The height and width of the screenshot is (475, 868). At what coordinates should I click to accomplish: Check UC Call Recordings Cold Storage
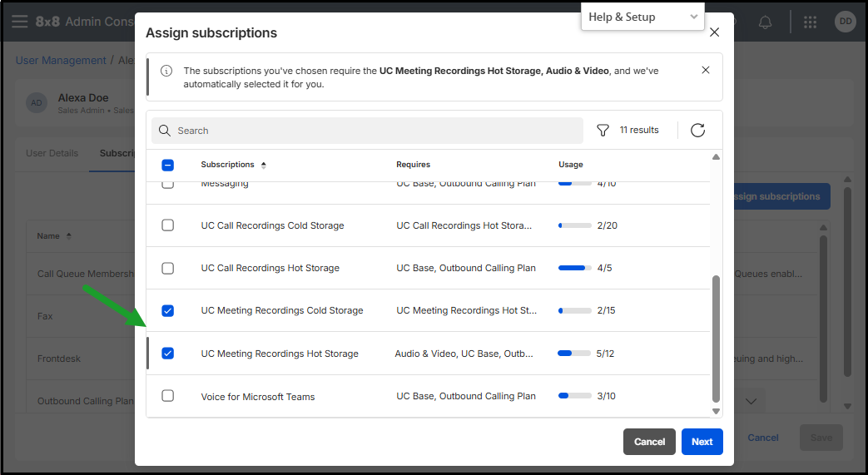coord(168,225)
